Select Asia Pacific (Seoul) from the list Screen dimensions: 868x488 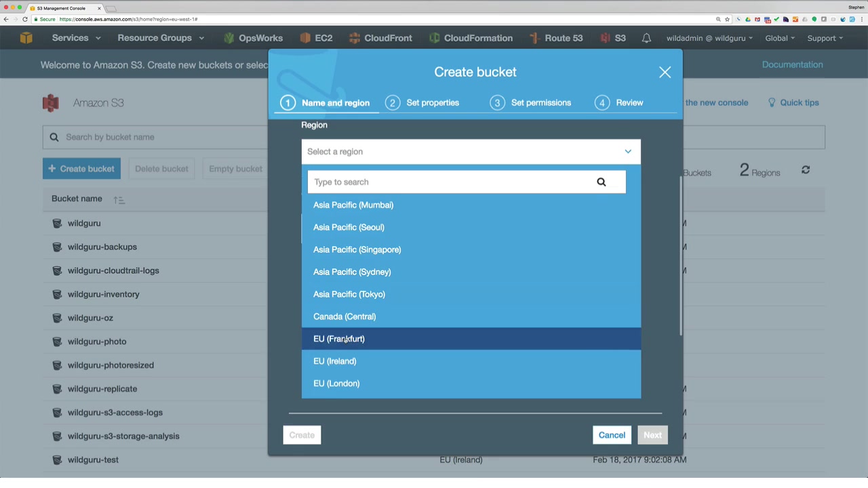(x=471, y=227)
